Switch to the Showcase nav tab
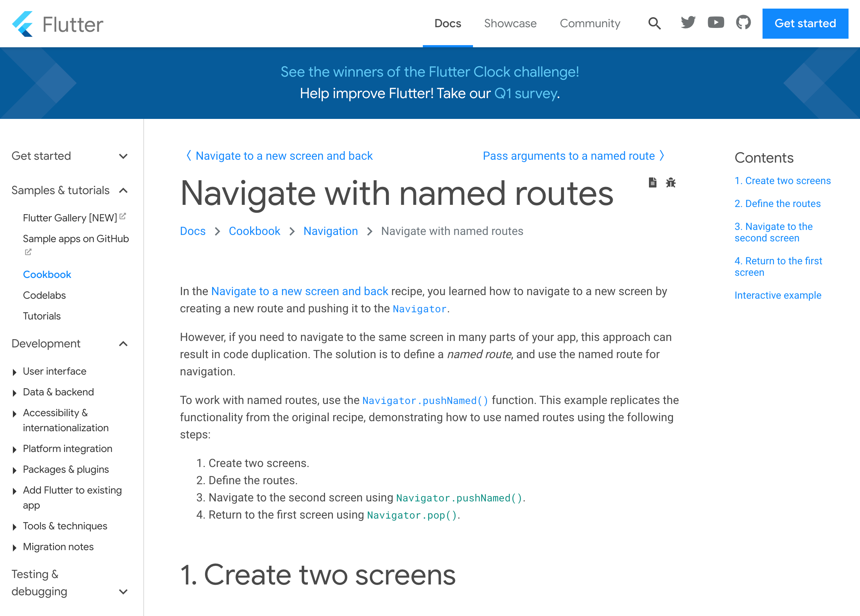This screenshot has height=616, width=860. [x=510, y=24]
